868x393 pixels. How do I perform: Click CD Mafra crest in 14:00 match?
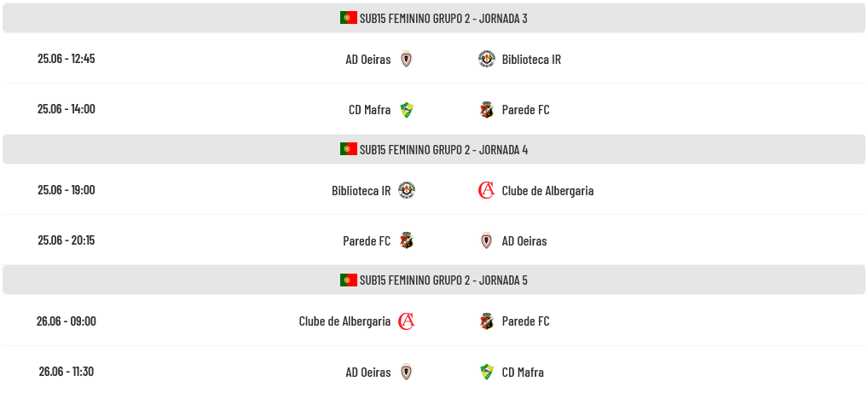pos(407,110)
